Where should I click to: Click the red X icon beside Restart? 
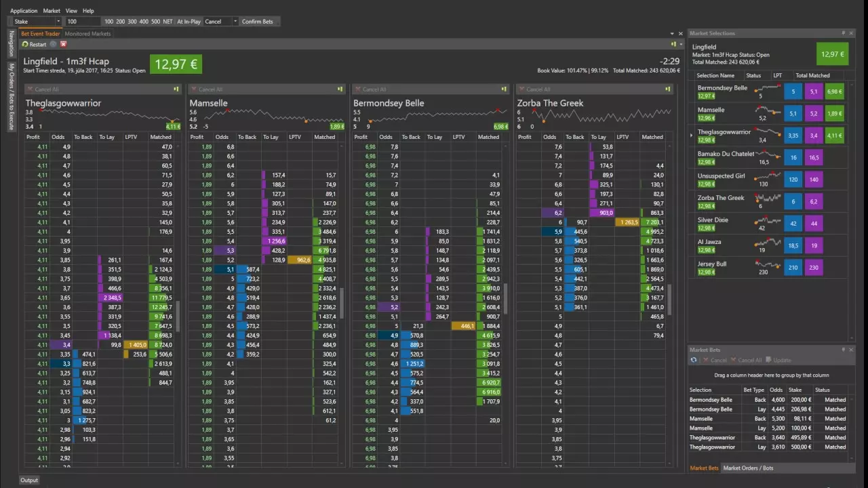click(64, 44)
